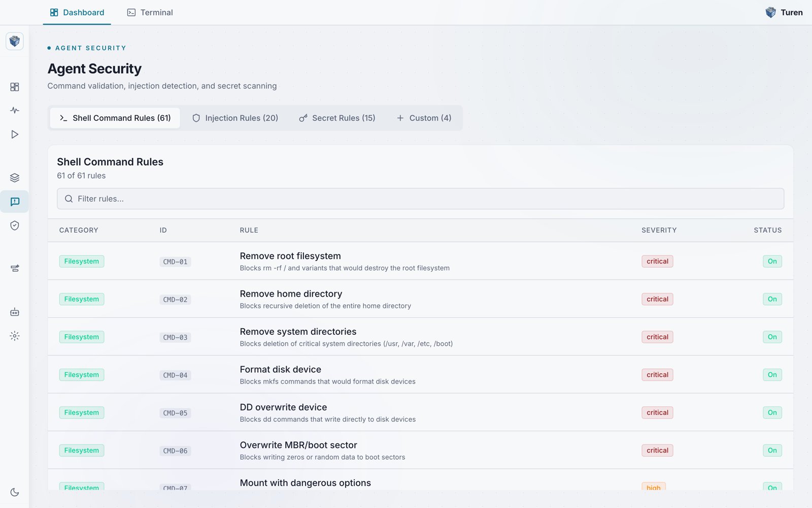The height and width of the screenshot is (508, 812).
Task: Click critical badge in CMD-02 row
Action: [657, 299]
